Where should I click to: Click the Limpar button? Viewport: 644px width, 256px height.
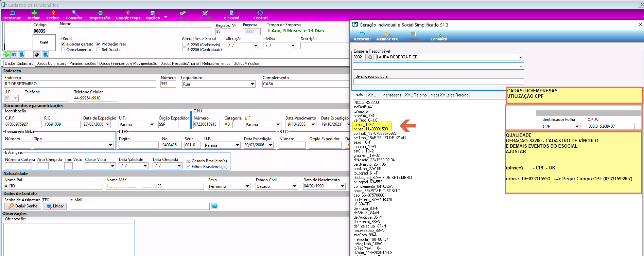pos(55,206)
